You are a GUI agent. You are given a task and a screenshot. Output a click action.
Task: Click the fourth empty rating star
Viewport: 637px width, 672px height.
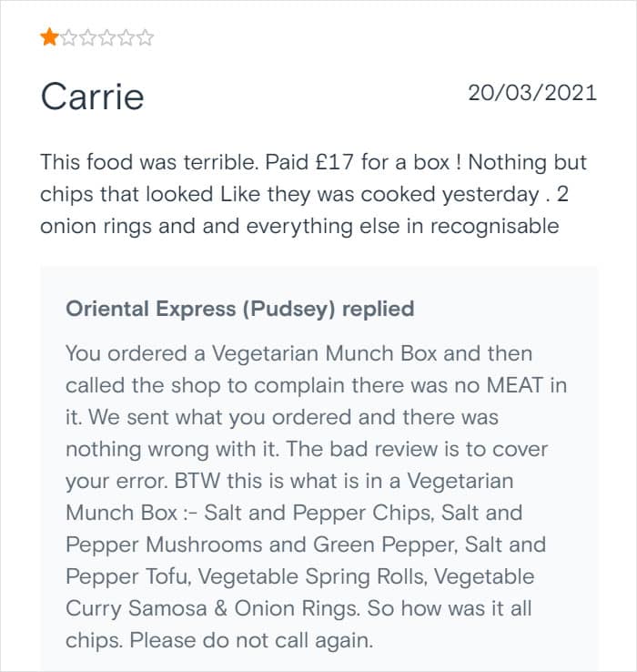tap(107, 37)
